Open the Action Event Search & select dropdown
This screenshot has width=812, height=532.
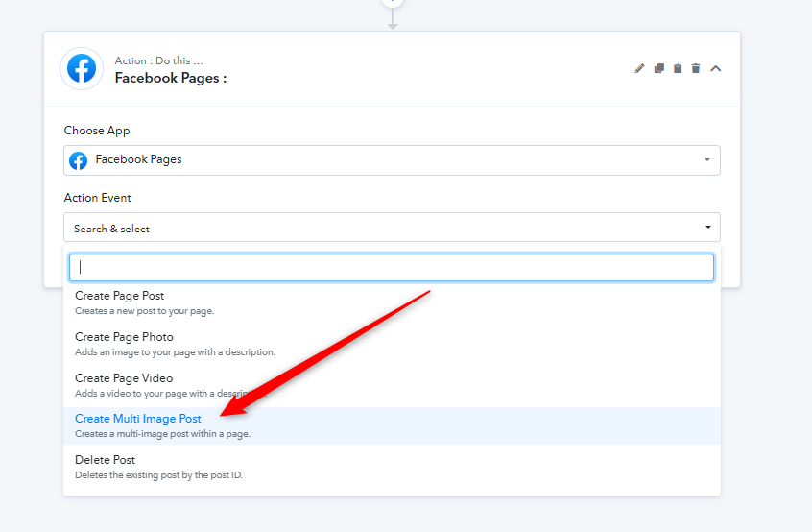click(x=392, y=228)
